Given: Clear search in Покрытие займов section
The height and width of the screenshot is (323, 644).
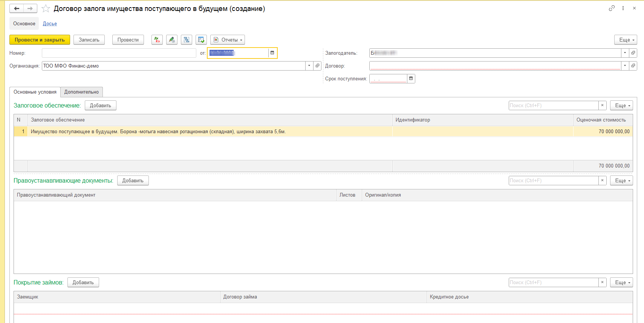Looking at the screenshot, I should [602, 282].
